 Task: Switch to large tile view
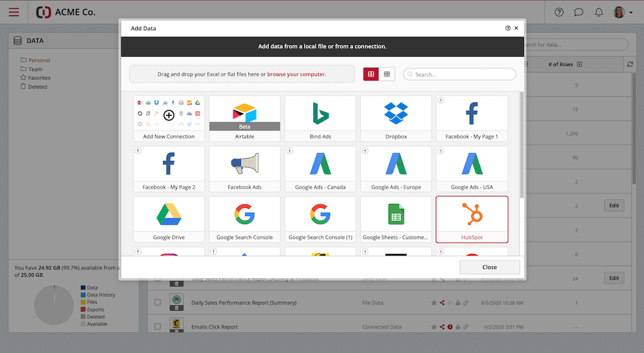pos(371,74)
